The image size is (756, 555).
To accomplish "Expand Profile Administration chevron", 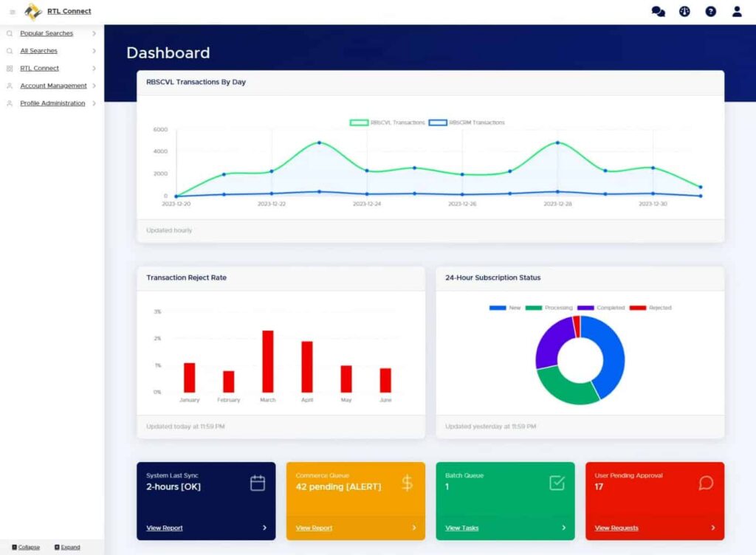I will point(94,103).
